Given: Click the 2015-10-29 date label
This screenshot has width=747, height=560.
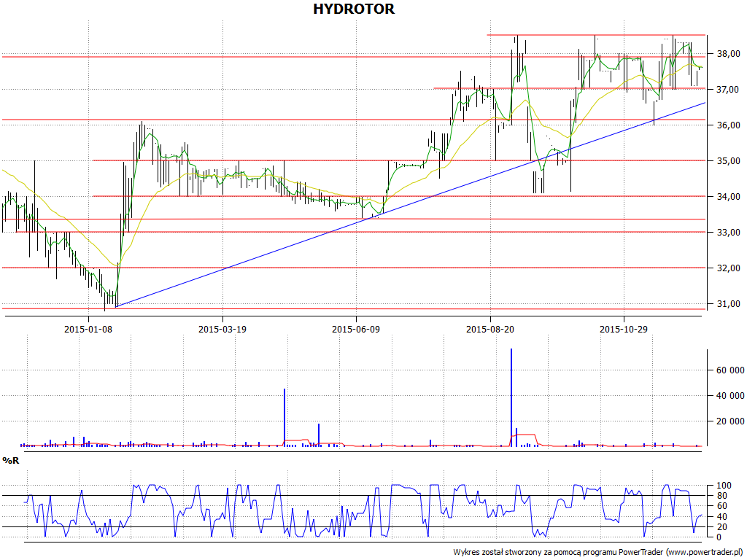Looking at the screenshot, I should (x=623, y=329).
